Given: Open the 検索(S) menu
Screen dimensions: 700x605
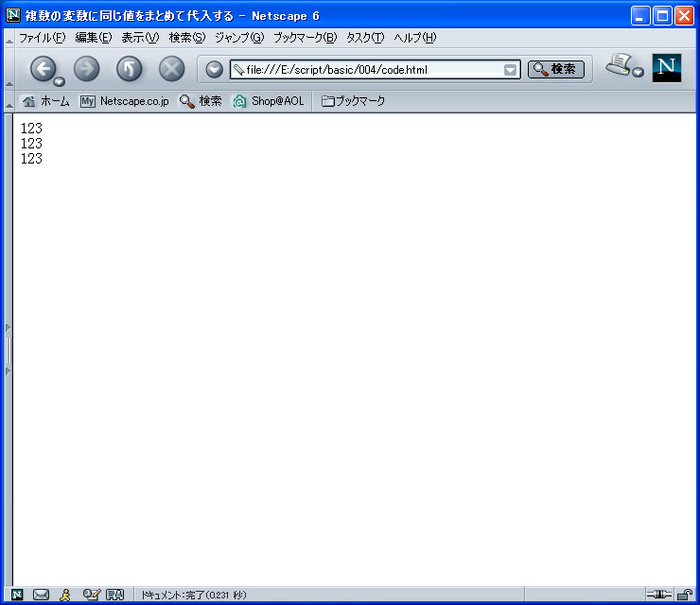Looking at the screenshot, I should pyautogui.click(x=187, y=38).
